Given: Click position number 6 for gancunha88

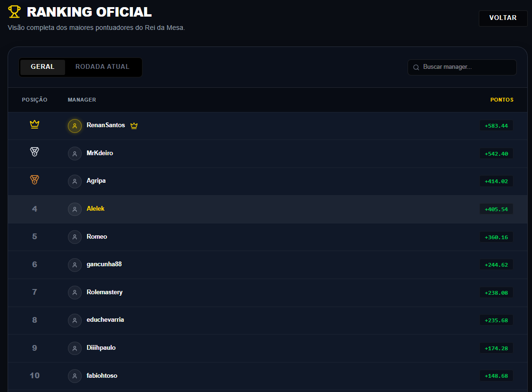Looking at the screenshot, I should click(35, 264).
